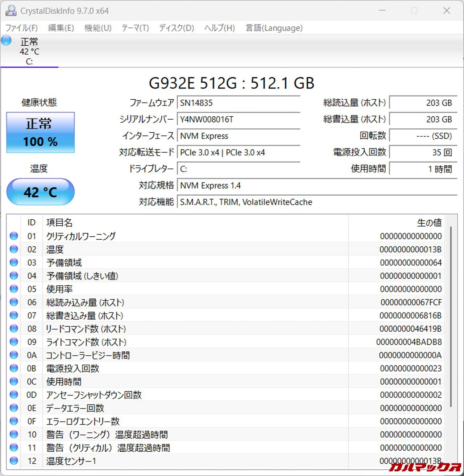Click the SMART list vertical scrollbar
The image size is (464, 476).
pyautogui.click(x=451, y=315)
